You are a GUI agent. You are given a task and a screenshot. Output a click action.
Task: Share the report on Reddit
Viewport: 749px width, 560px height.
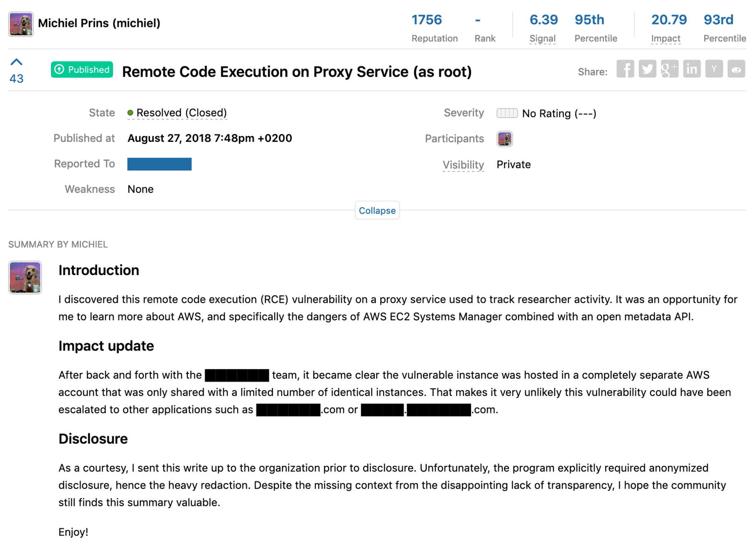[x=736, y=69]
